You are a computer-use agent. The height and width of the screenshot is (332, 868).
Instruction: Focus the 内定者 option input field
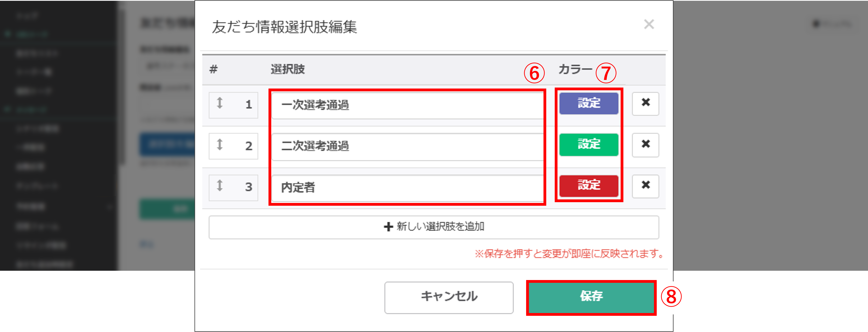tap(407, 188)
